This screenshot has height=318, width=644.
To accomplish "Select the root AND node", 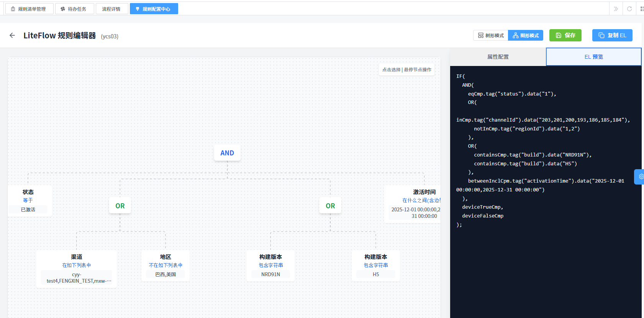I will coord(227,153).
